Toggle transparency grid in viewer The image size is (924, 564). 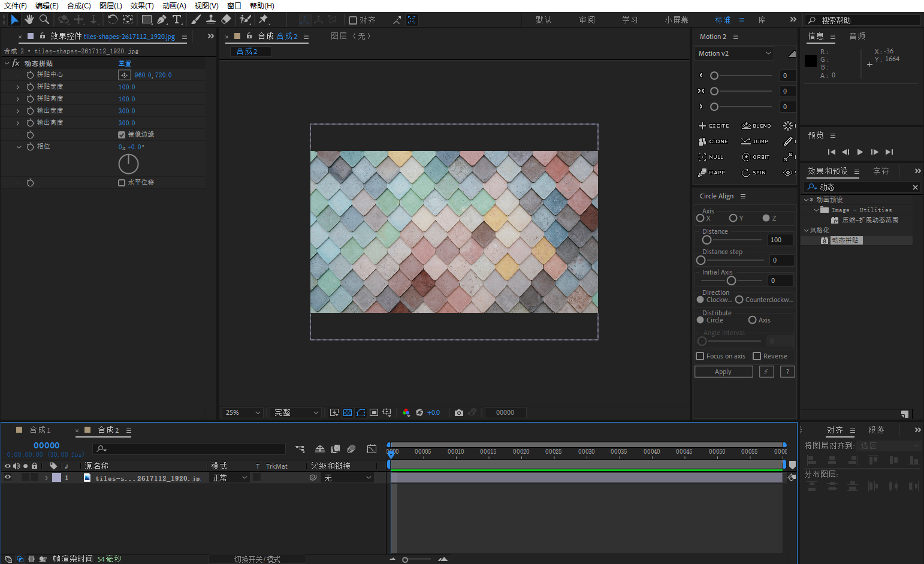348,412
